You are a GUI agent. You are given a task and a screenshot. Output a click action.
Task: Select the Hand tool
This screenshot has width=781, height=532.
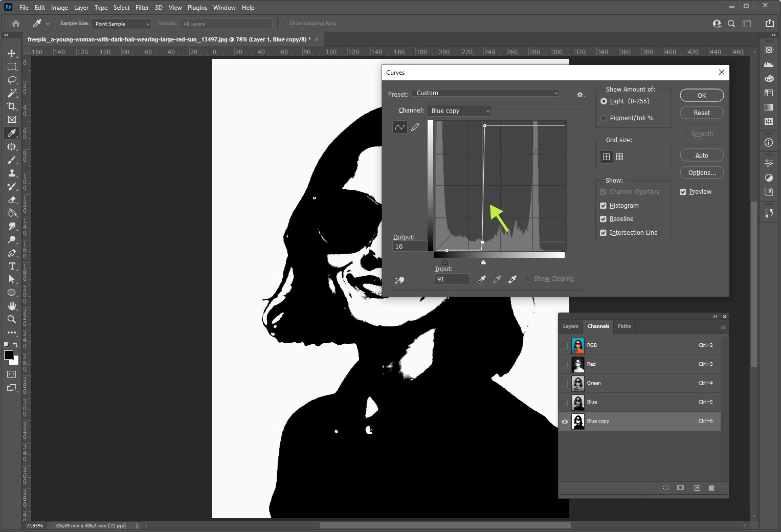12,306
